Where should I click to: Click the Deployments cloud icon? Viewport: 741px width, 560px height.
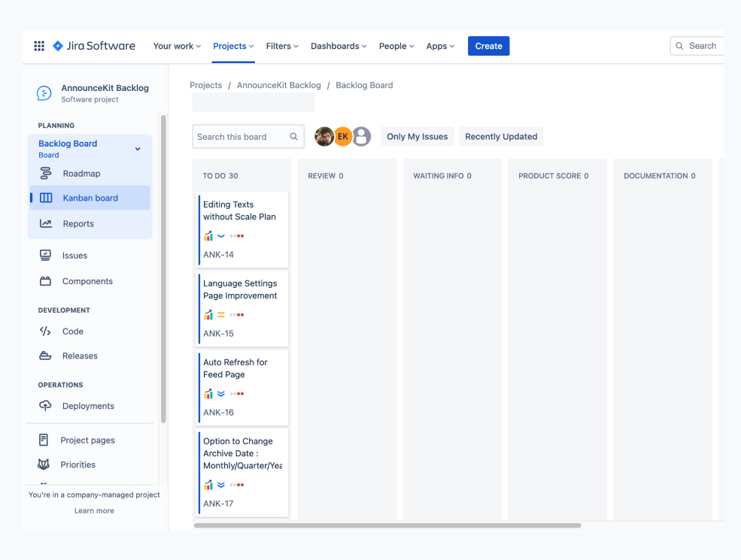(x=45, y=406)
